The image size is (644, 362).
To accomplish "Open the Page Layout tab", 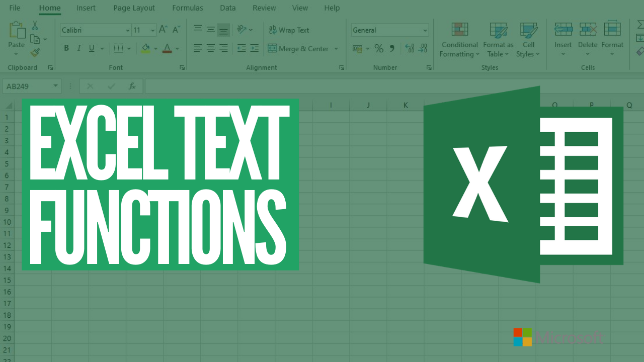I will [x=134, y=8].
